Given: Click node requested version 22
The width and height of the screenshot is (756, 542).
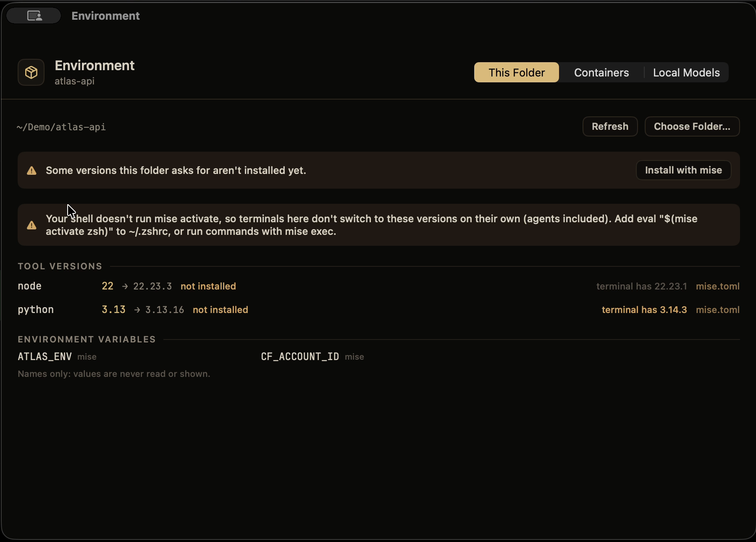Looking at the screenshot, I should click(x=108, y=286).
